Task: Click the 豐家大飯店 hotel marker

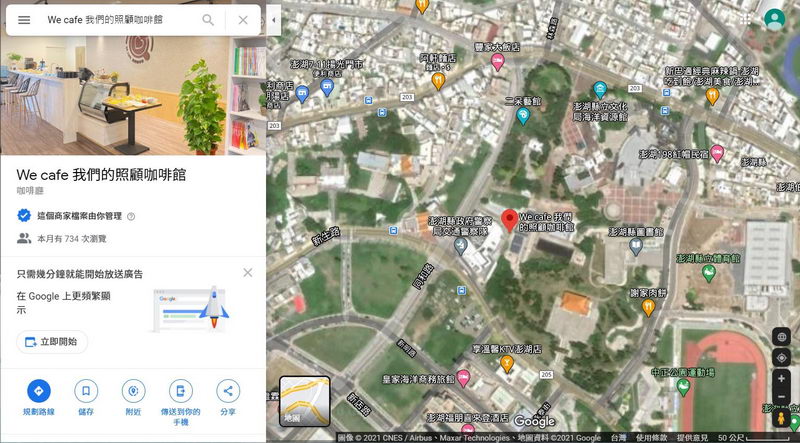Action: pyautogui.click(x=497, y=62)
